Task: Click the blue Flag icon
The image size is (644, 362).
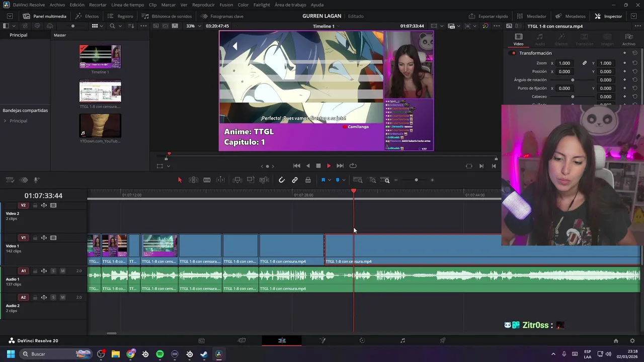Action: pyautogui.click(x=323, y=180)
